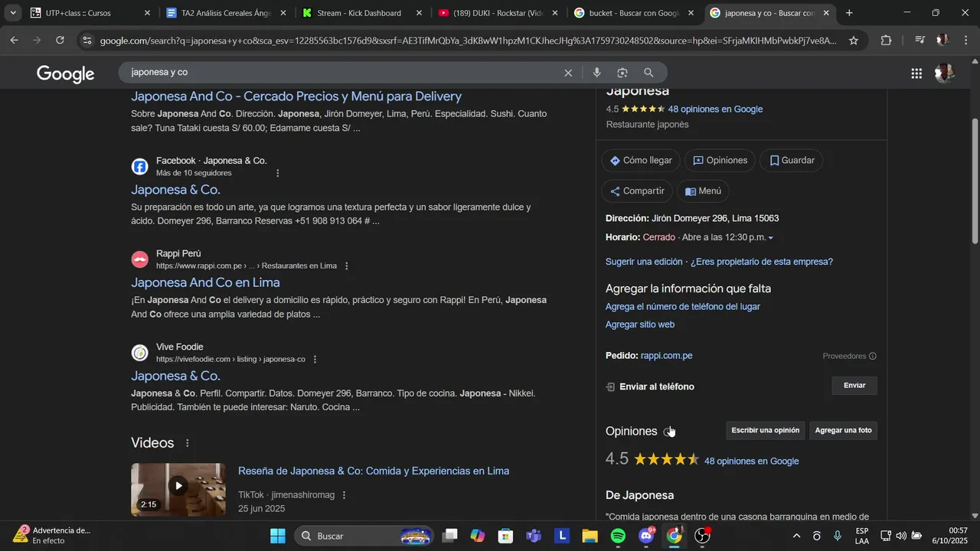The width and height of the screenshot is (980, 551).
Task: Click Escribir una opinión
Action: click(x=765, y=430)
